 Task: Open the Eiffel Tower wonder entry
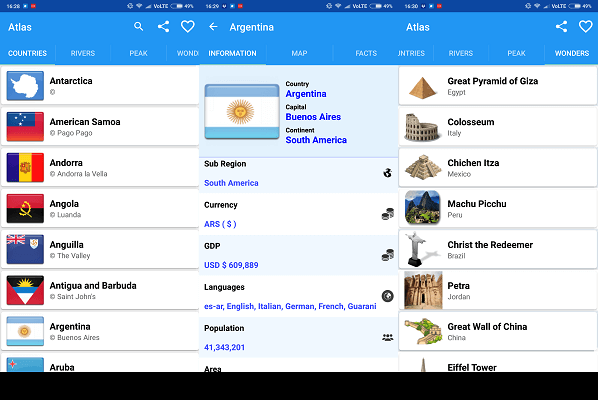tap(498, 363)
